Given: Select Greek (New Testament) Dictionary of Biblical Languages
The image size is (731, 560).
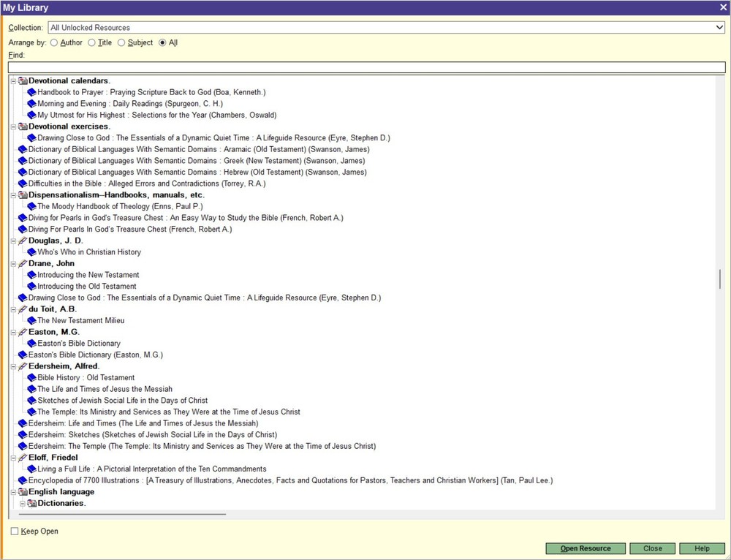Looking at the screenshot, I should pos(196,161).
